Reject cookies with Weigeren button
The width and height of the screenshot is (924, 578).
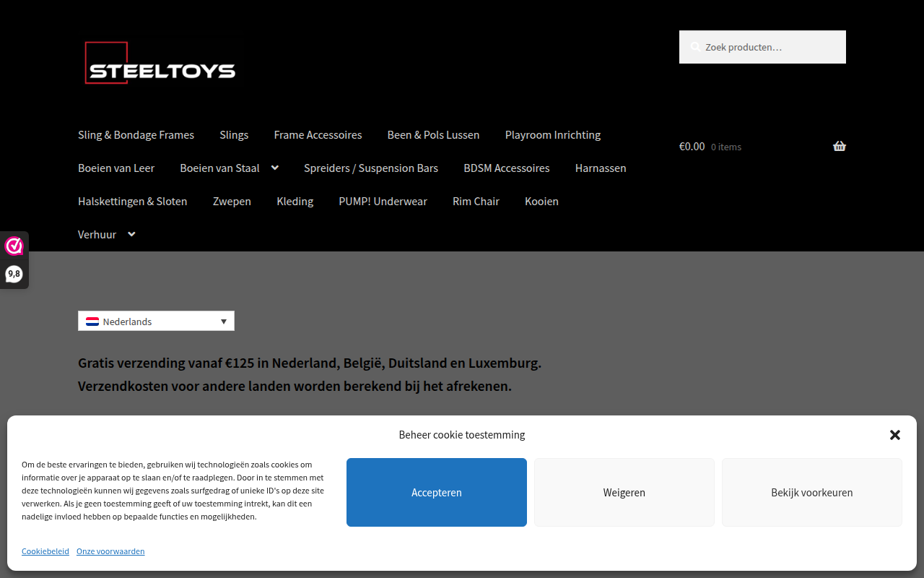[x=624, y=492]
